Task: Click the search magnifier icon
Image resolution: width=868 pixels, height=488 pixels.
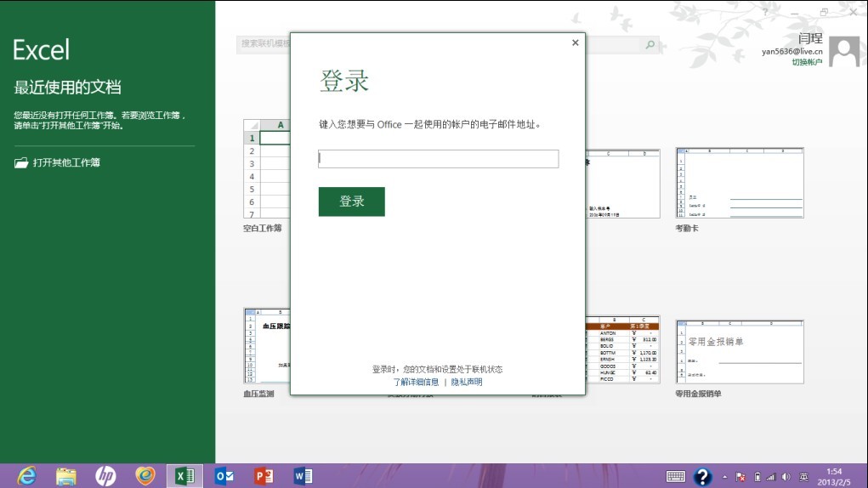Action: tap(650, 44)
